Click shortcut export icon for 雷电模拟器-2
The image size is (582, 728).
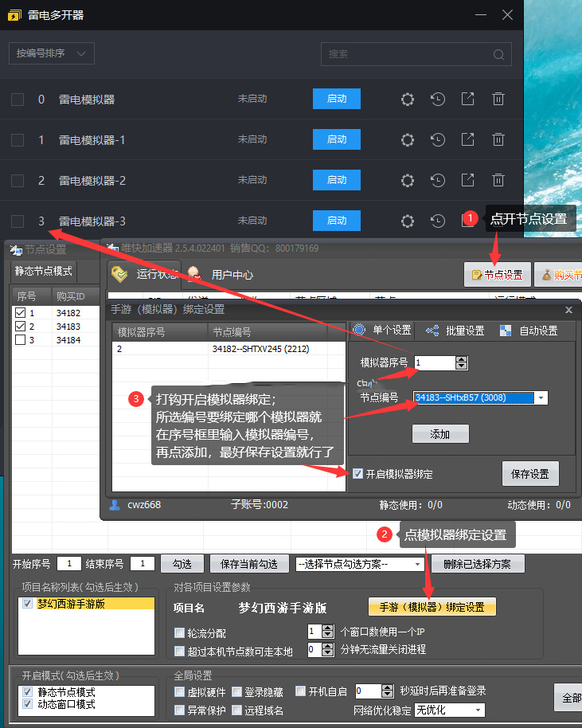click(468, 180)
